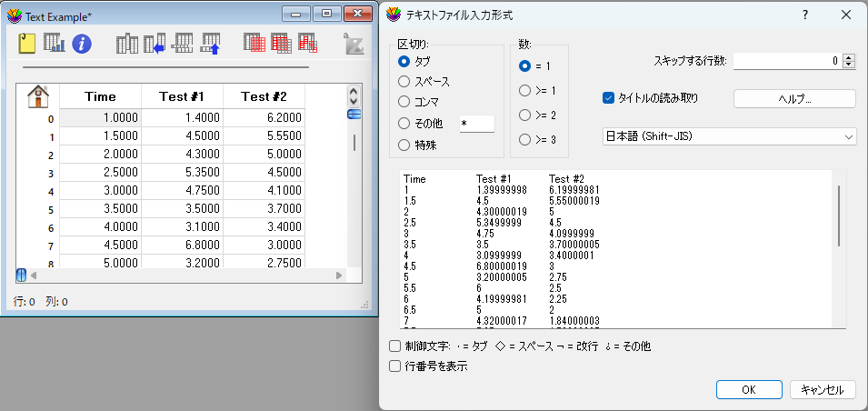Click the yellow note icon in toolbar
868x411 pixels.
click(27, 43)
